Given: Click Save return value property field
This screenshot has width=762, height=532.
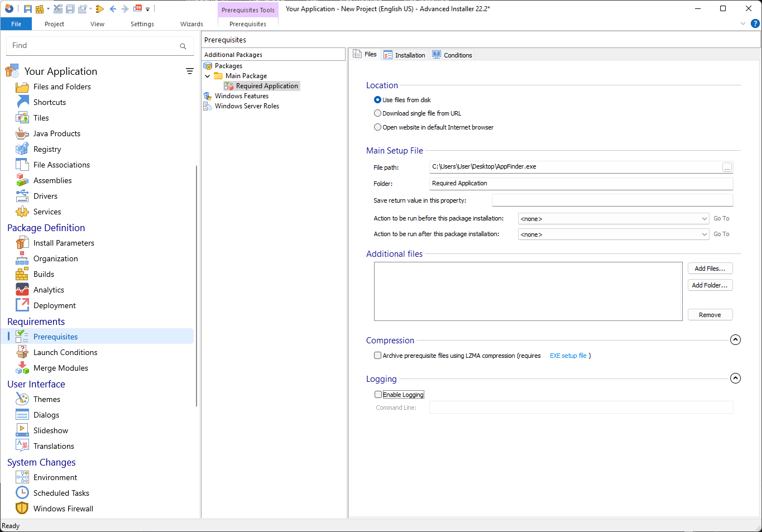Looking at the screenshot, I should tap(612, 200).
